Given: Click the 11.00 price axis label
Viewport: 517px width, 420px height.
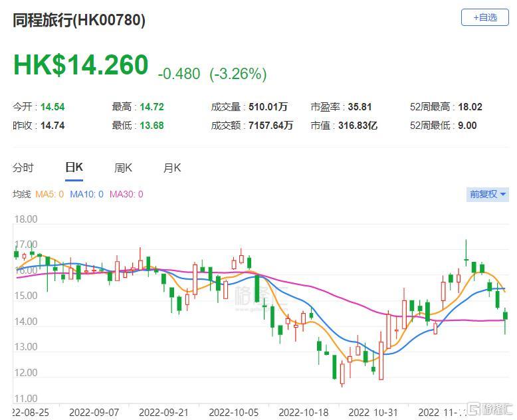Looking at the screenshot, I should click(26, 399).
